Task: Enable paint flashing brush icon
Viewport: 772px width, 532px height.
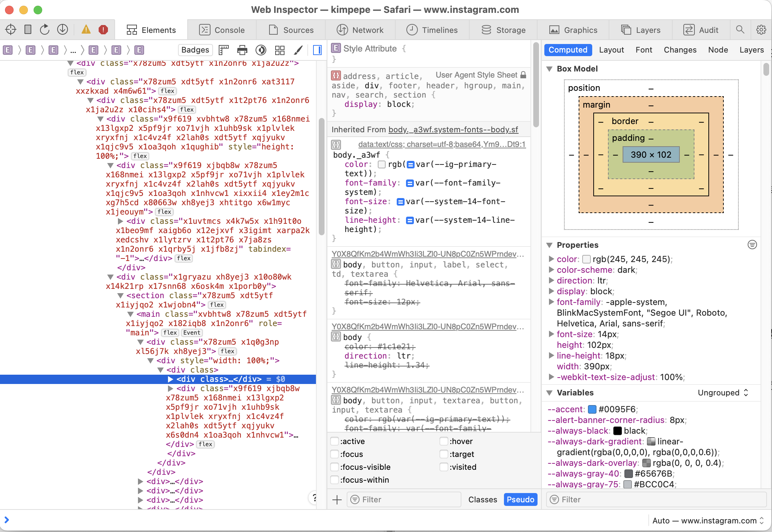Action: tap(298, 50)
